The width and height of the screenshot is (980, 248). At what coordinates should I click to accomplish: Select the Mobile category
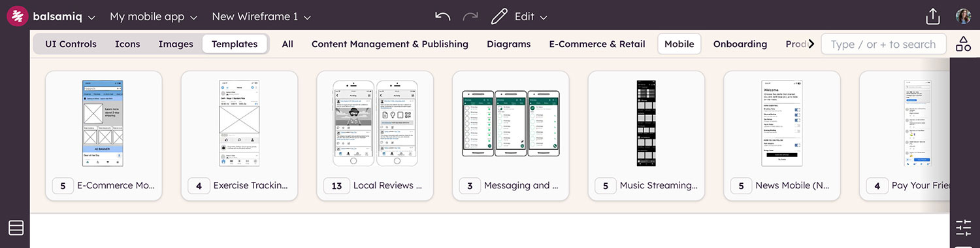(x=679, y=44)
